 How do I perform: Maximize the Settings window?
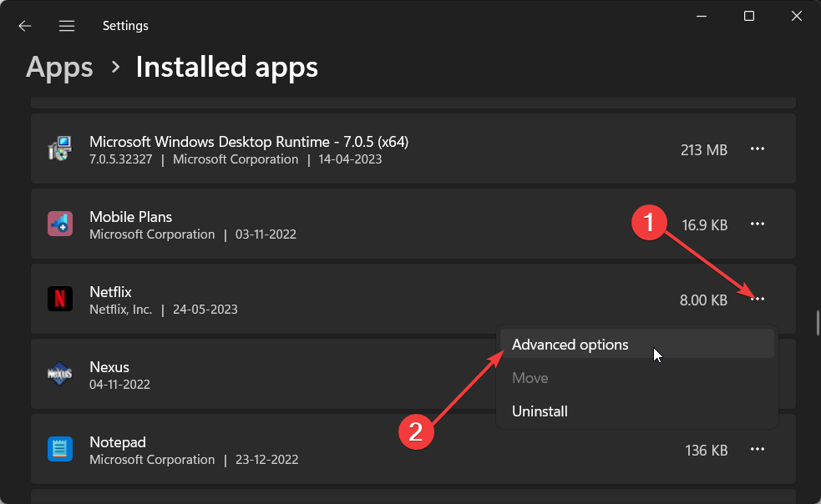748,16
